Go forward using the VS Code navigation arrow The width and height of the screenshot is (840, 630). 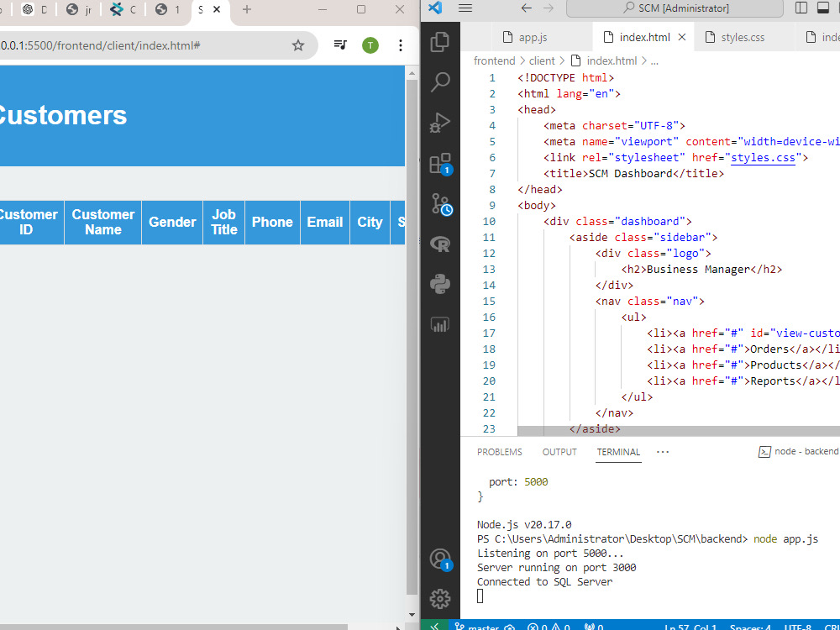click(x=549, y=8)
